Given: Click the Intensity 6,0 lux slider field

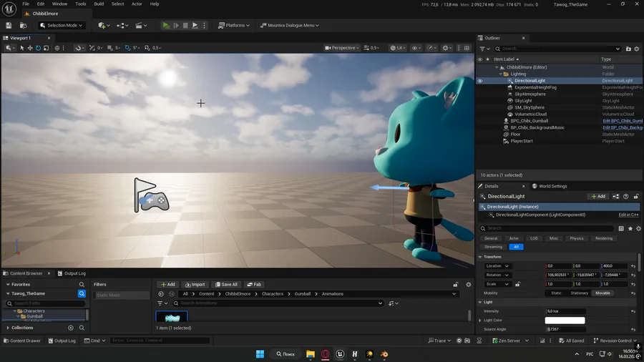Looking at the screenshot, I should (x=565, y=311).
